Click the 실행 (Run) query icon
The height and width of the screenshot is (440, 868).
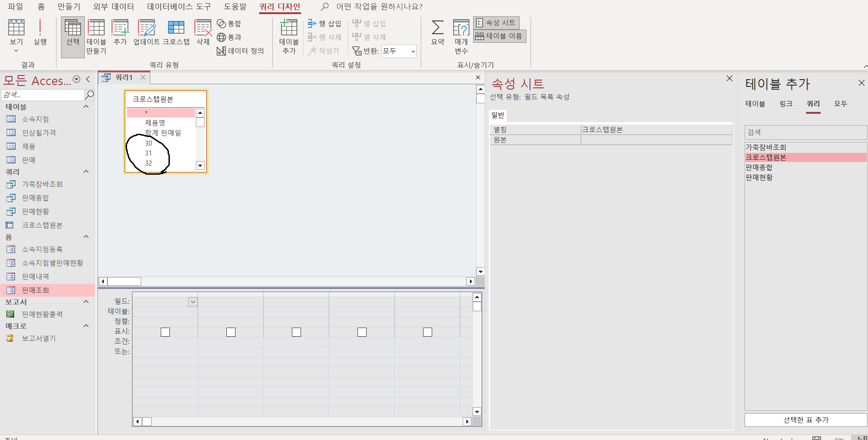point(40,32)
